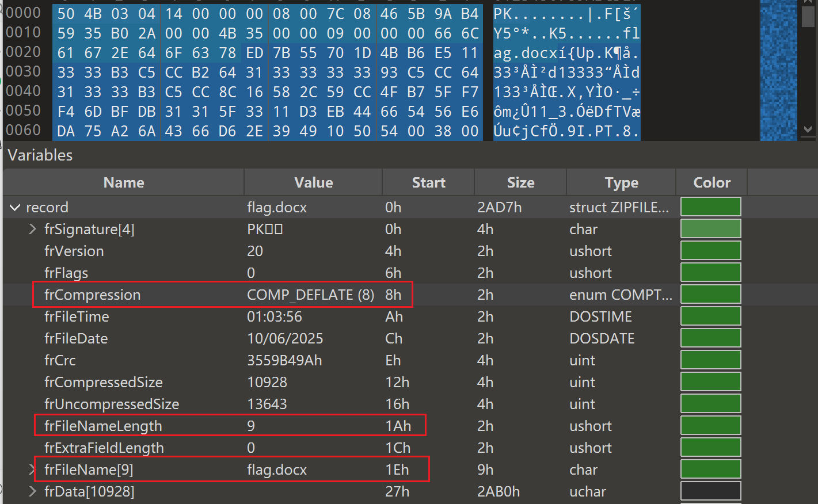The height and width of the screenshot is (504, 818).
Task: Click the Color column header
Action: coord(712,183)
